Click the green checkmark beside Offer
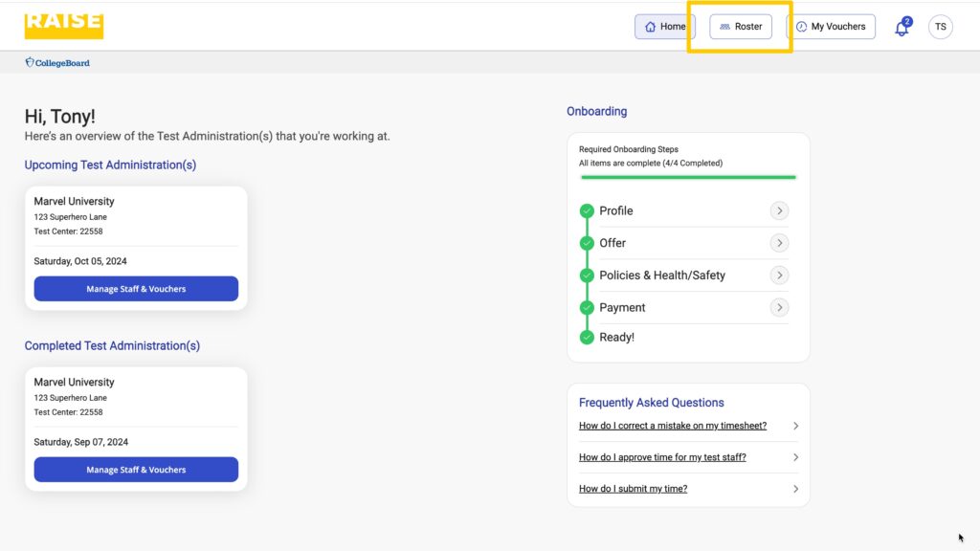The image size is (980, 551). (588, 243)
